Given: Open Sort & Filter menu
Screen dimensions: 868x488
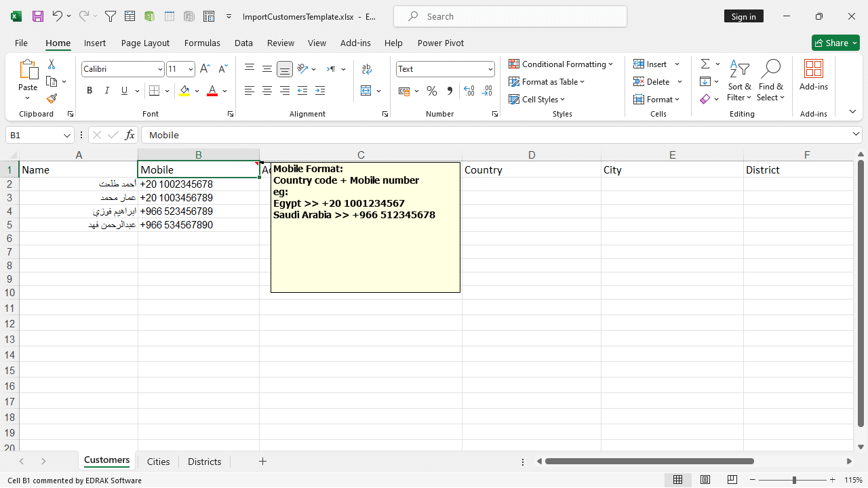Looking at the screenshot, I should click(739, 81).
